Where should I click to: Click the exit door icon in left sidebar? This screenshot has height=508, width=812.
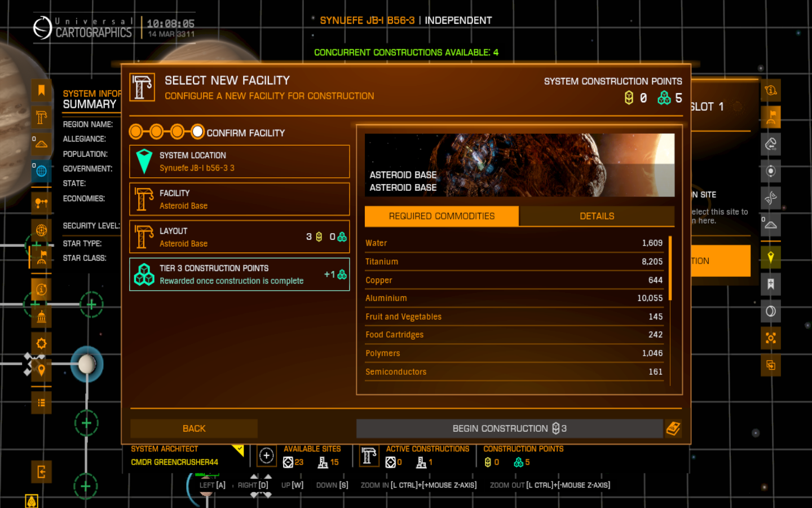pos(41,472)
